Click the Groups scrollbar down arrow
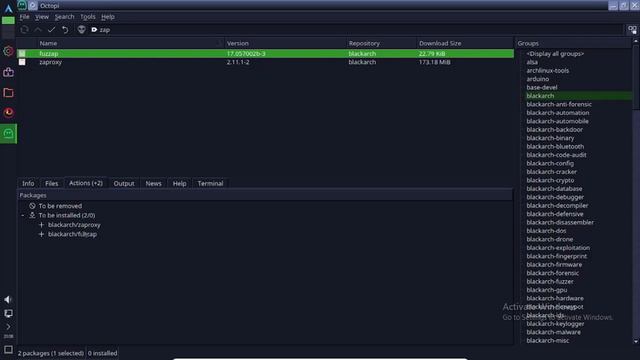The image size is (640, 360). [636, 341]
